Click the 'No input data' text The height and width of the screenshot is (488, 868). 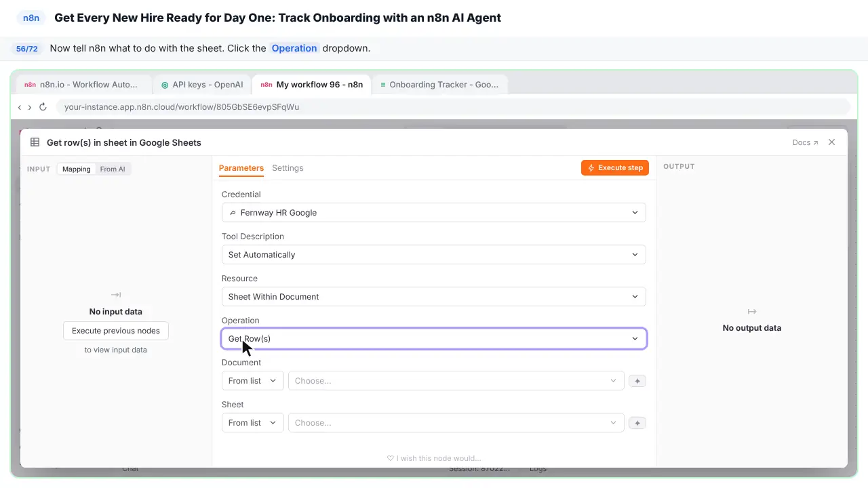[x=116, y=312]
